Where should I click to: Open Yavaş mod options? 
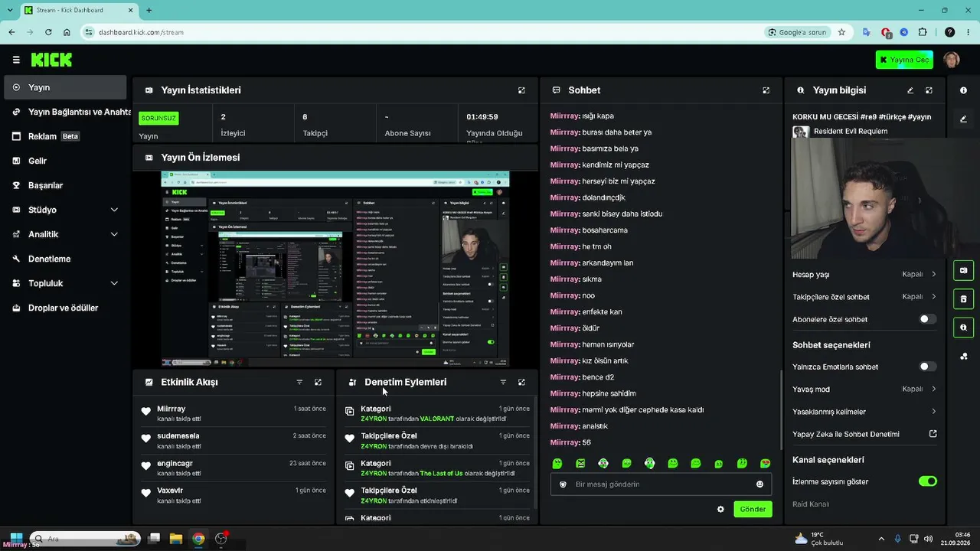pyautogui.click(x=864, y=389)
